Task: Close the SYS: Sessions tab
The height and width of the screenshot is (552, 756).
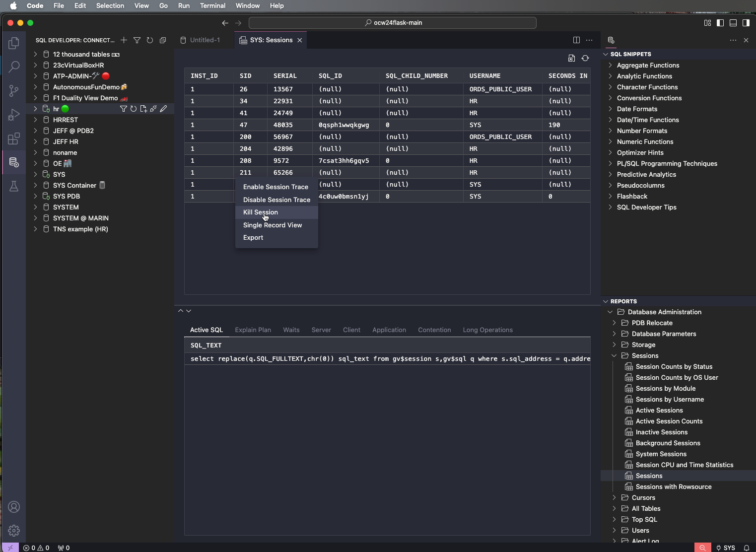Action: click(300, 40)
